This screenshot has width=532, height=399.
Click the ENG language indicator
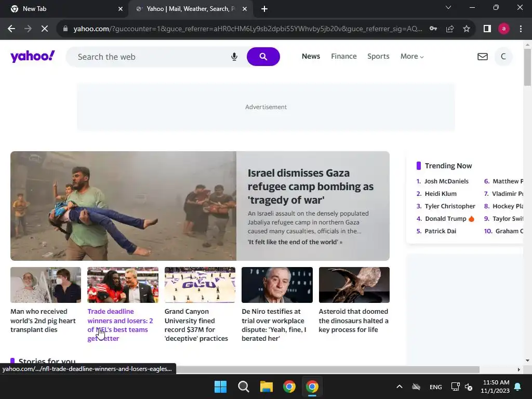436,387
